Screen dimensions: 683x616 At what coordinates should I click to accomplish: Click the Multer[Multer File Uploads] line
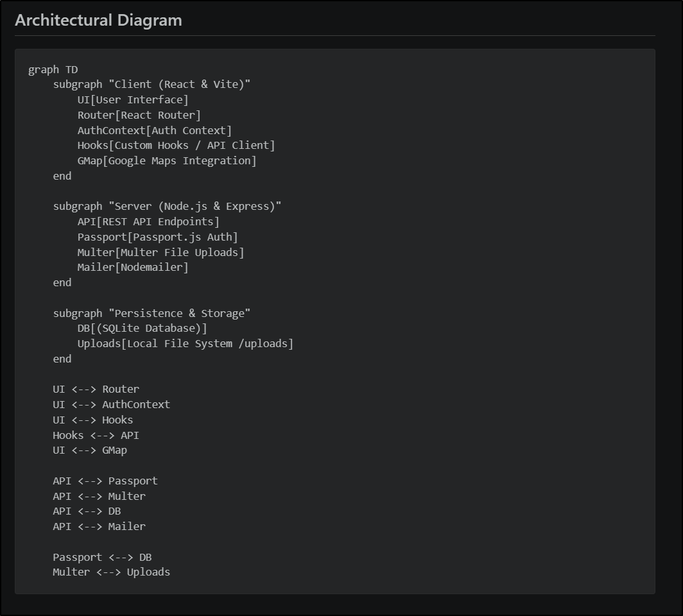pos(160,252)
